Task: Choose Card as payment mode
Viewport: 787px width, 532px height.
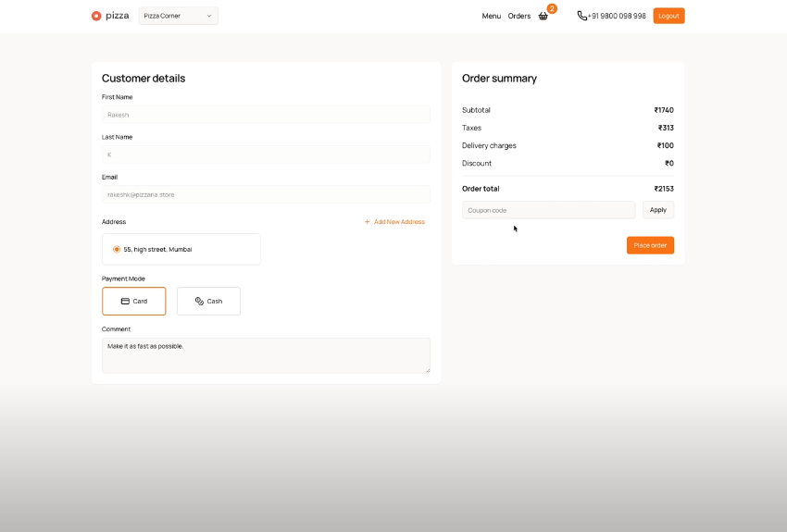Action: [x=134, y=302]
